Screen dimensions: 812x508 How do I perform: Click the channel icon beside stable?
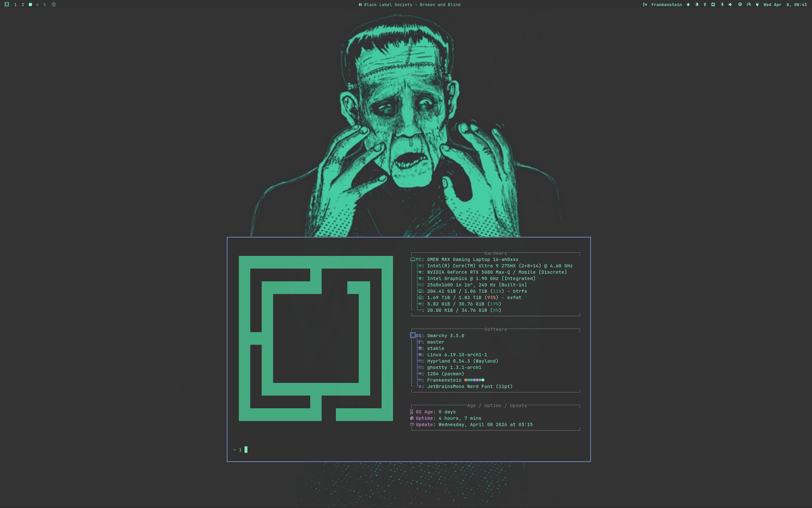click(x=420, y=348)
